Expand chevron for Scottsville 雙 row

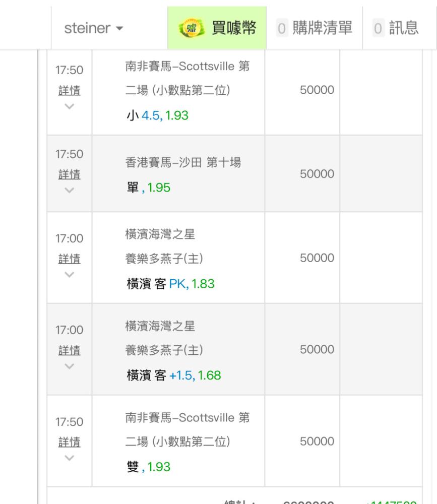[70, 458]
